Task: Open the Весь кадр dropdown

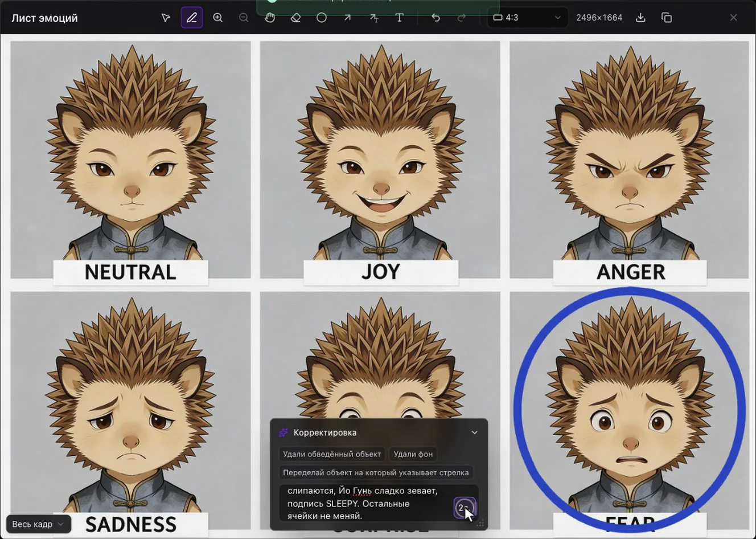Action: click(38, 524)
